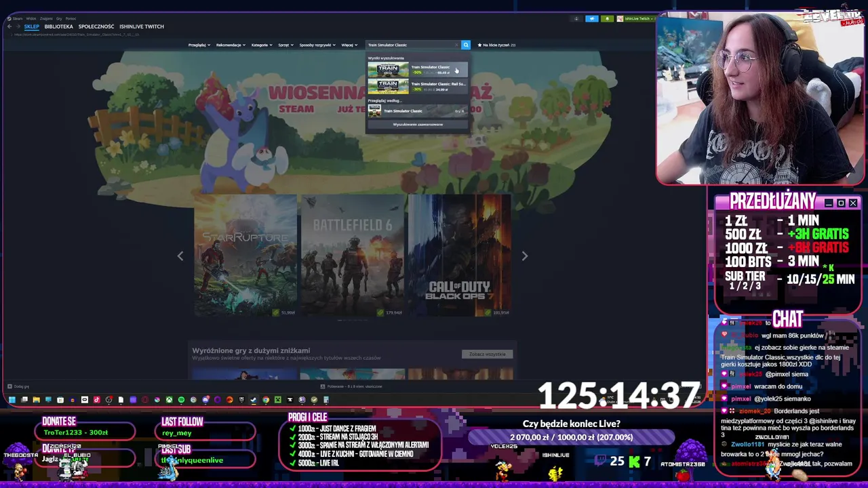Open pink music app on taskbar

(97, 400)
